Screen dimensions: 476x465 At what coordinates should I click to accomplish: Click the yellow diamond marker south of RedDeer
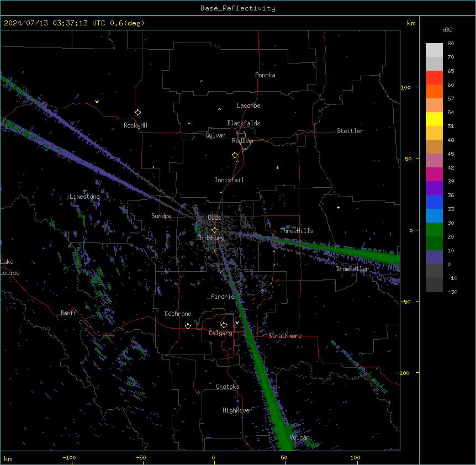click(x=235, y=155)
